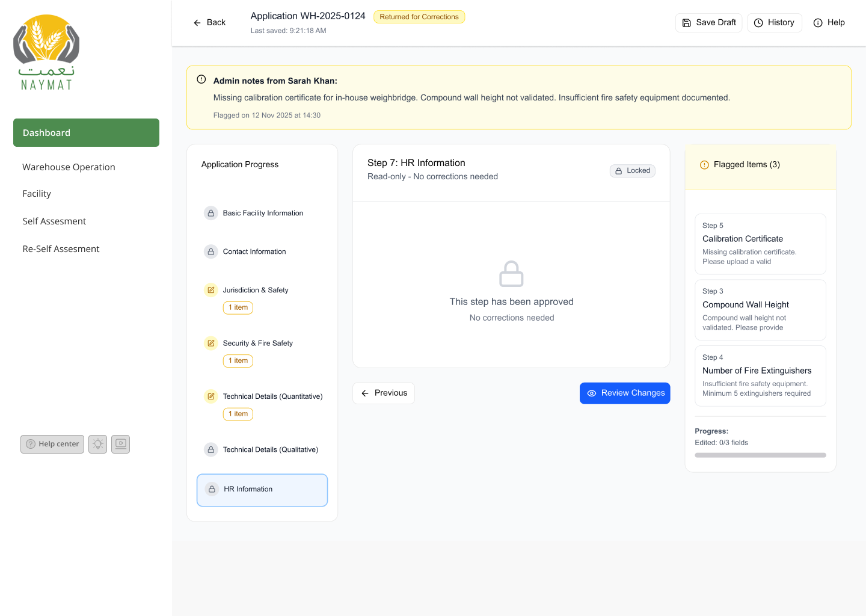866x616 pixels.
Task: Select Technical Details (Qualitative) step
Action: pos(262,449)
